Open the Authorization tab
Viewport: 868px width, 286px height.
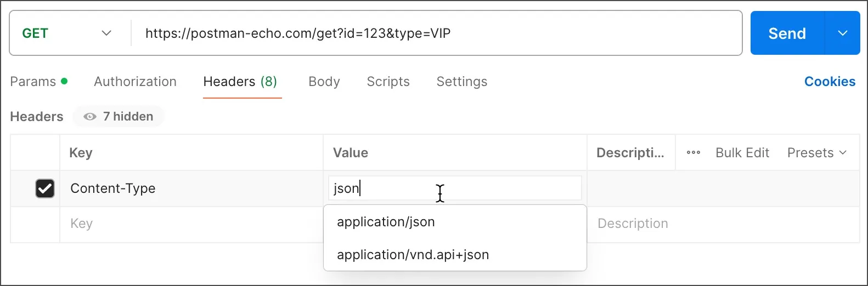tap(135, 82)
